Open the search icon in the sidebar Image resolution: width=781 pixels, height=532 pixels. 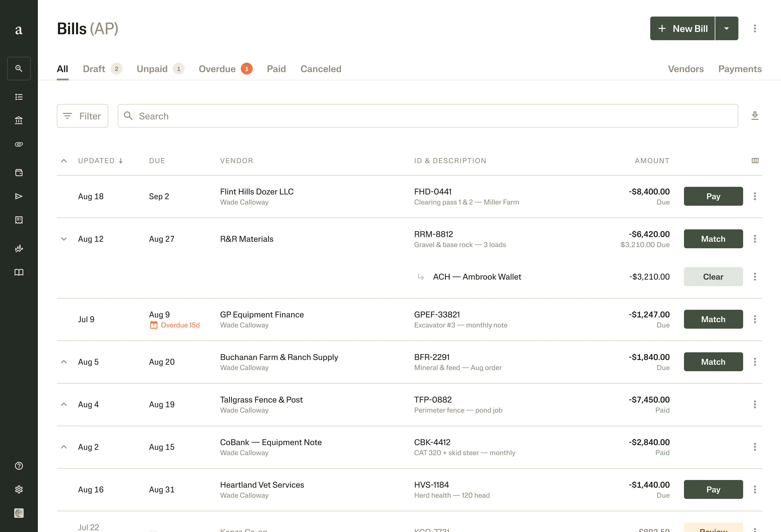[19, 69]
